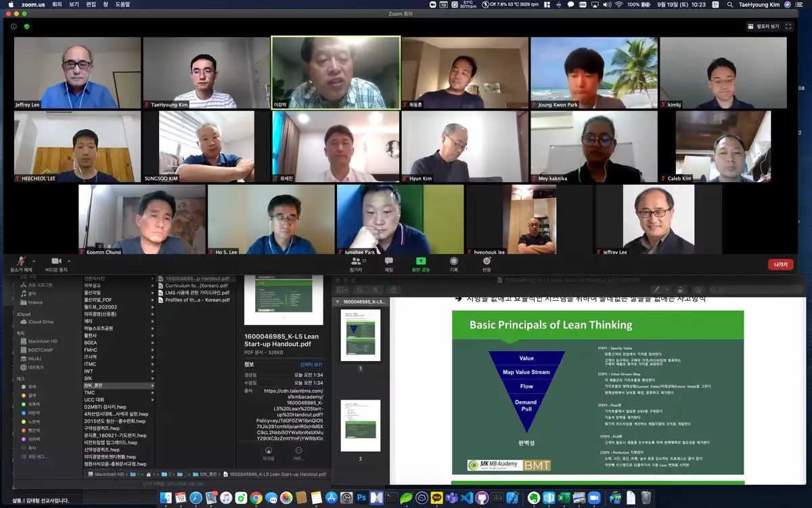Start recording with 기록 button
Screen dimensions: 812x508
(454, 263)
